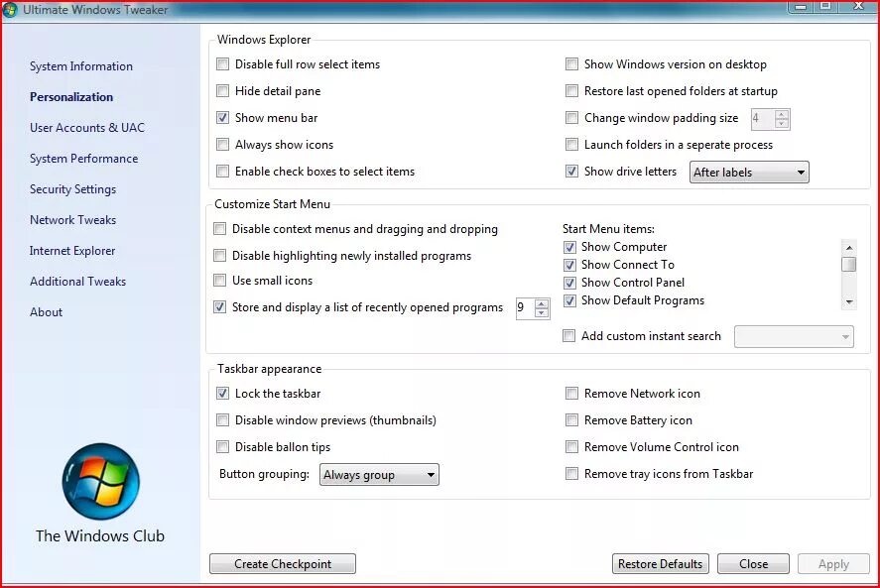Enable Always show icons
The width and height of the screenshot is (880, 588).
click(223, 145)
